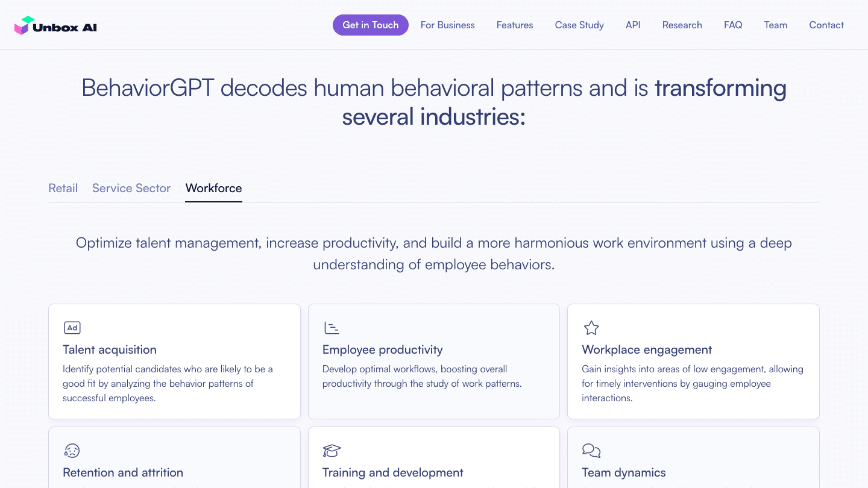Image resolution: width=868 pixels, height=488 pixels.
Task: Go to the Features nav link
Action: 515,25
